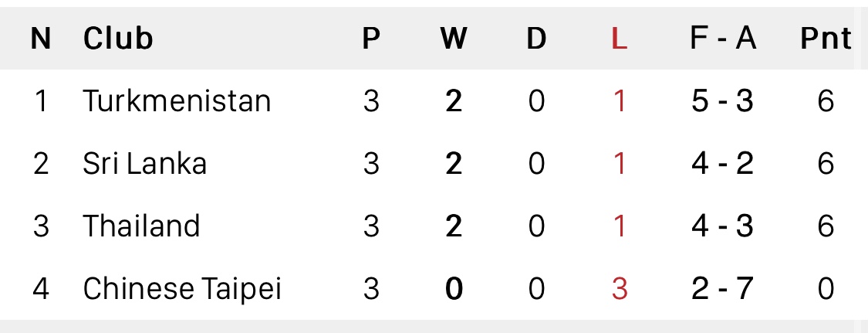The image size is (868, 333).
Task: Click Sri Lanka's 4 - 2 goal record
Action: [722, 164]
